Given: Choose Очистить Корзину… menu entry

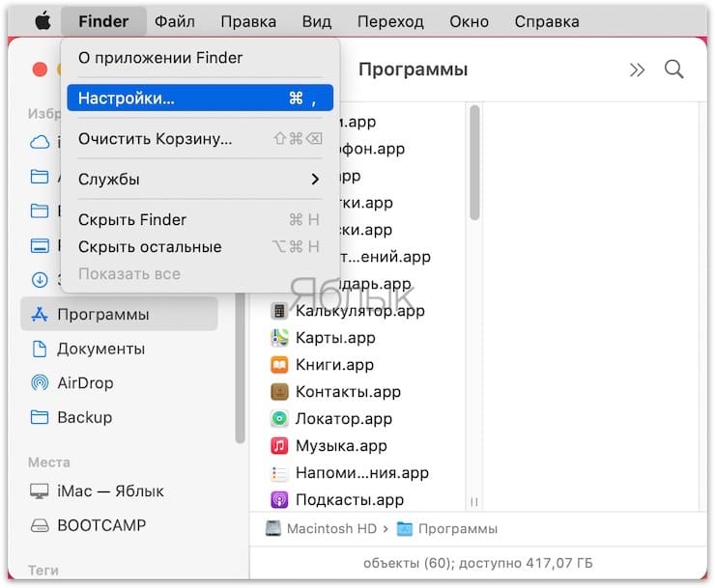Looking at the screenshot, I should pyautogui.click(x=200, y=139).
